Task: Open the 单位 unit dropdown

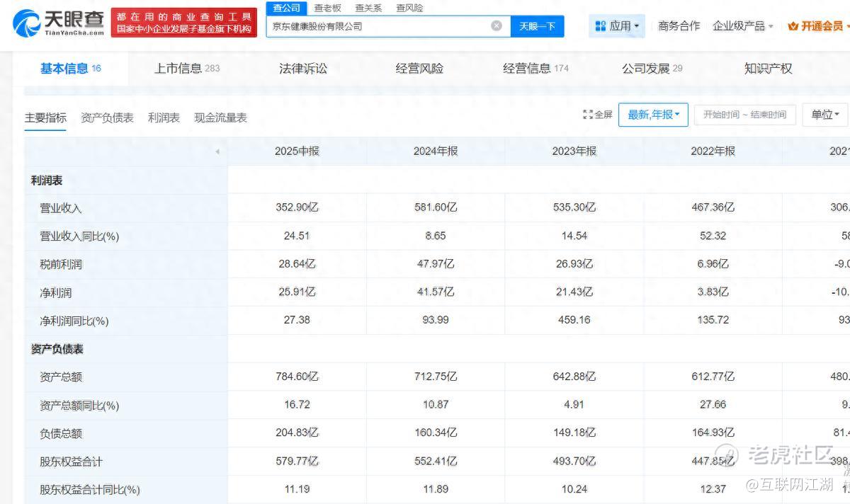Action: point(825,115)
